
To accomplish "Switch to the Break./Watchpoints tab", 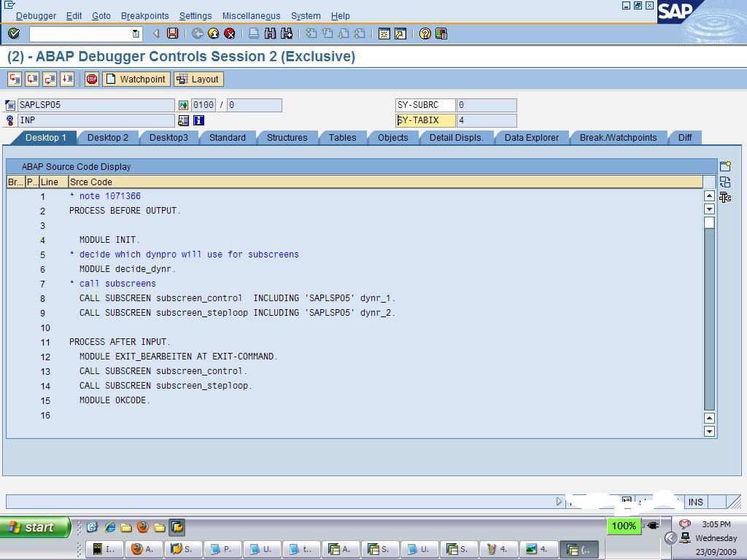I will click(x=618, y=137).
